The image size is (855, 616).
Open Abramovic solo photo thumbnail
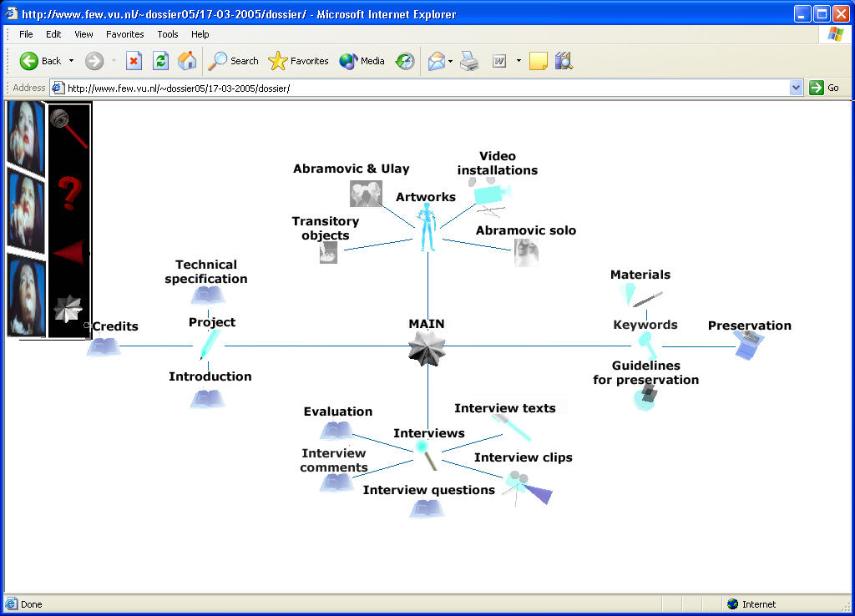526,252
